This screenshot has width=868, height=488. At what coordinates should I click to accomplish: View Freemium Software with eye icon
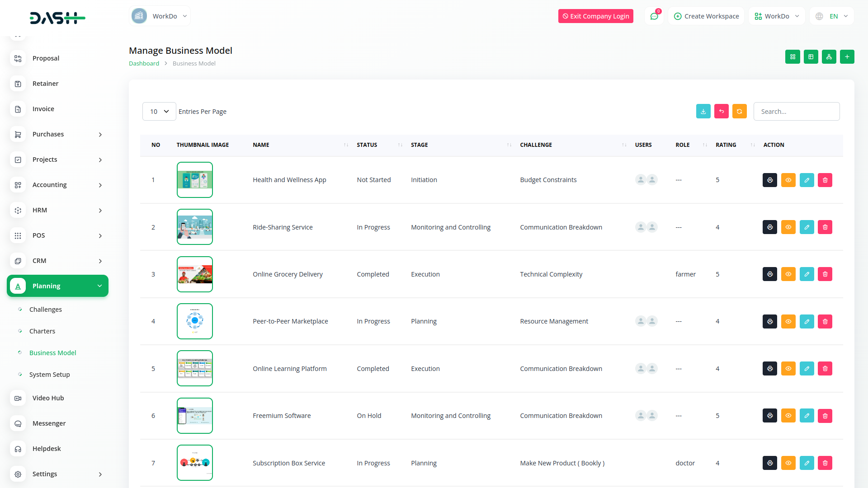pyautogui.click(x=788, y=416)
